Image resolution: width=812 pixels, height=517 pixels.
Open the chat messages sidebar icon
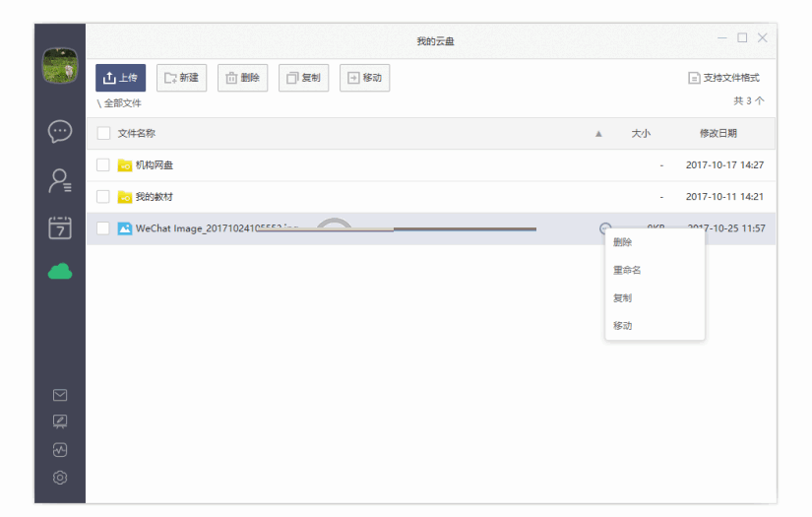click(60, 131)
